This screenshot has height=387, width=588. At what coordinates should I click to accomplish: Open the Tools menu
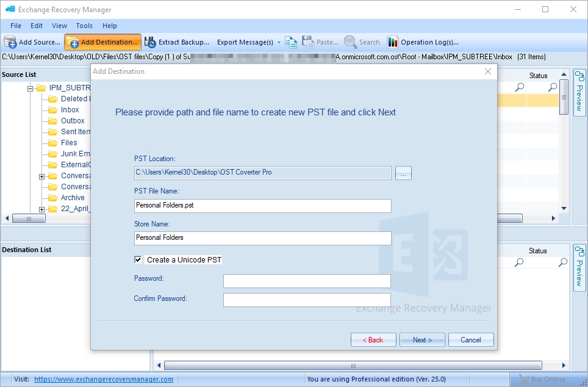(84, 26)
